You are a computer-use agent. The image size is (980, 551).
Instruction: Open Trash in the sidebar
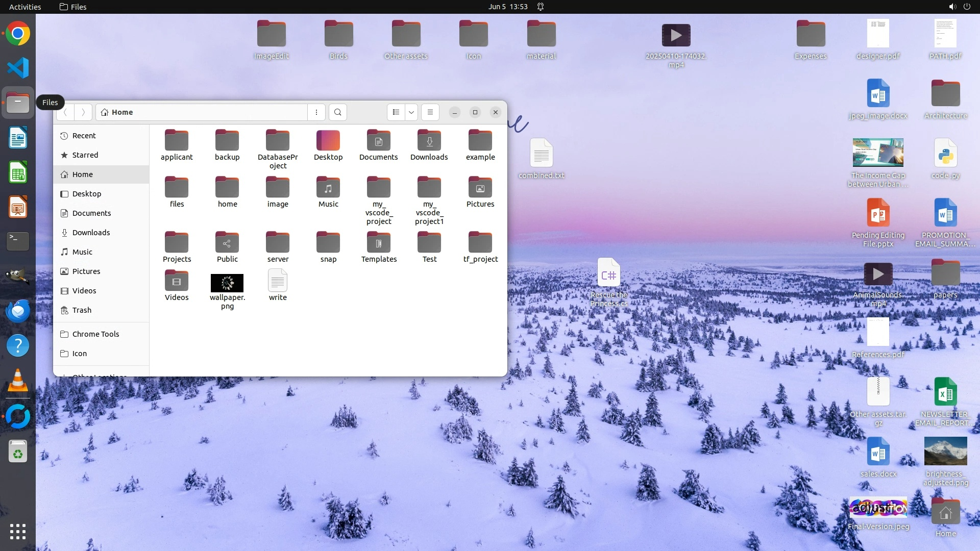pyautogui.click(x=82, y=310)
